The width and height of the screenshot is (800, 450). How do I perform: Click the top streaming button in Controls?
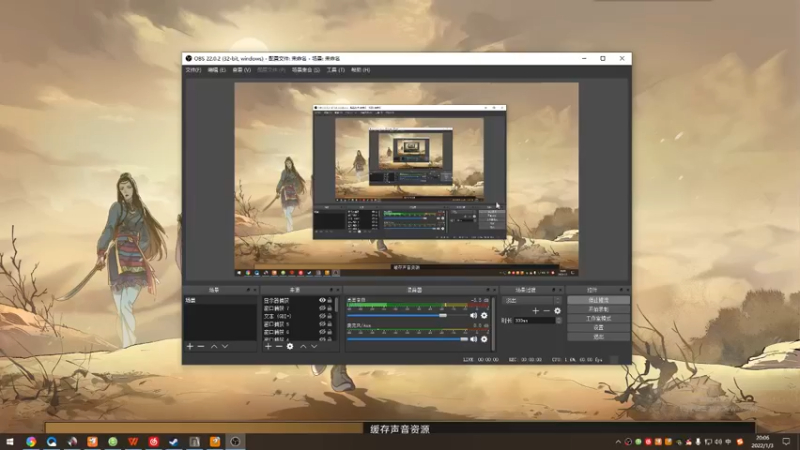point(598,301)
